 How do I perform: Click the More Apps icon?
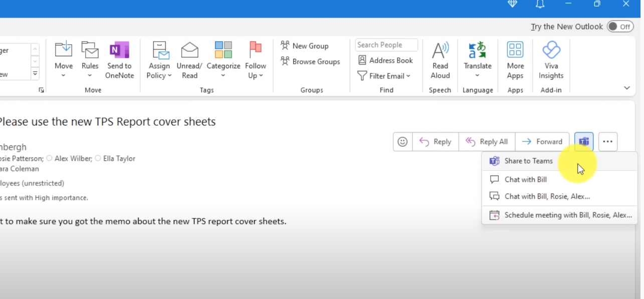pos(515,51)
